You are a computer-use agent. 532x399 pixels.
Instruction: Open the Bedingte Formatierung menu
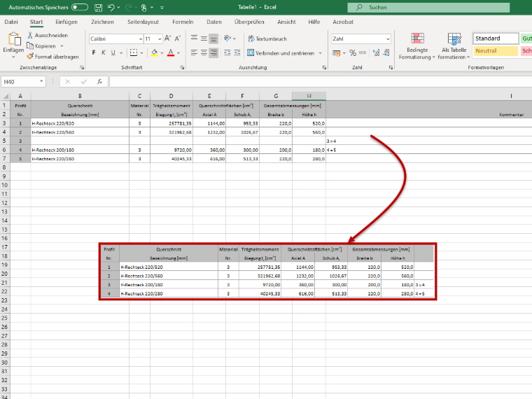(x=417, y=46)
